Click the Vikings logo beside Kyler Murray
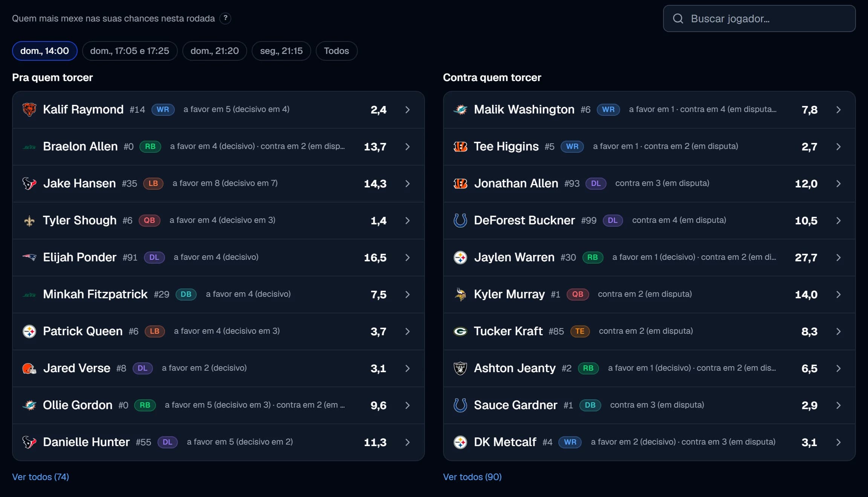This screenshot has height=497, width=868. (460, 294)
